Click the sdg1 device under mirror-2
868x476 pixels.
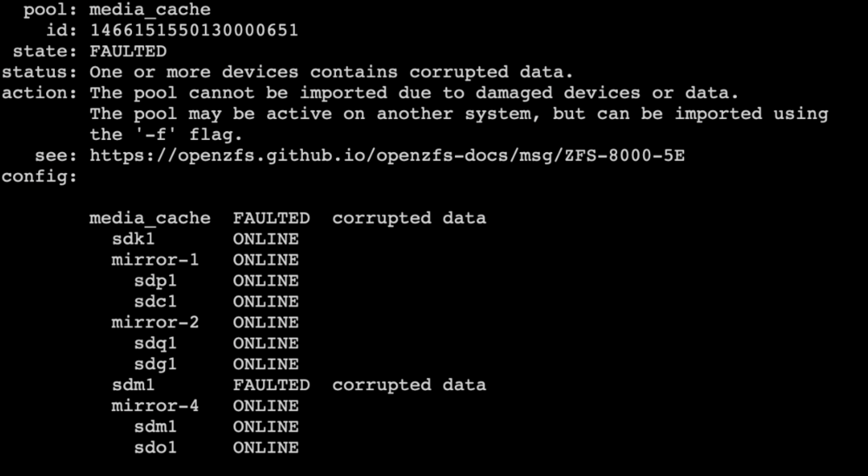pos(155,364)
